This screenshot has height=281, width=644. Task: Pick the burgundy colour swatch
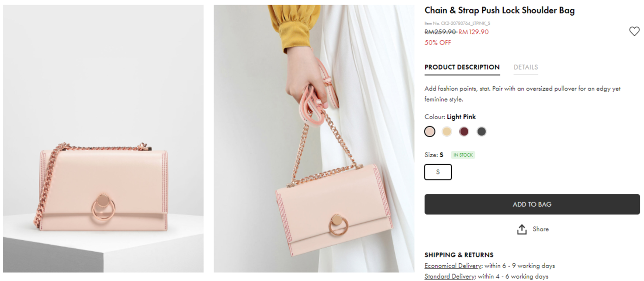(464, 132)
